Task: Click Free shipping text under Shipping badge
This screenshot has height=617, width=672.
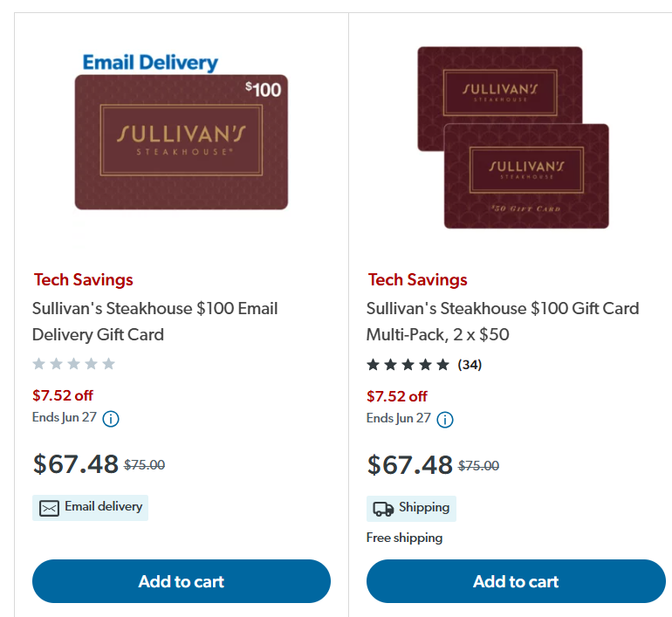Action: point(404,538)
